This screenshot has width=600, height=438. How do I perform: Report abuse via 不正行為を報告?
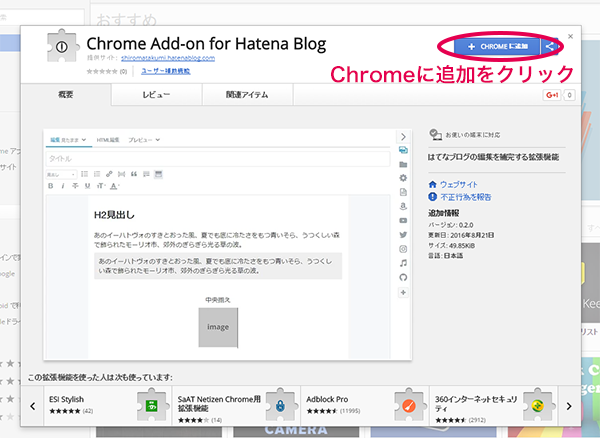(465, 197)
